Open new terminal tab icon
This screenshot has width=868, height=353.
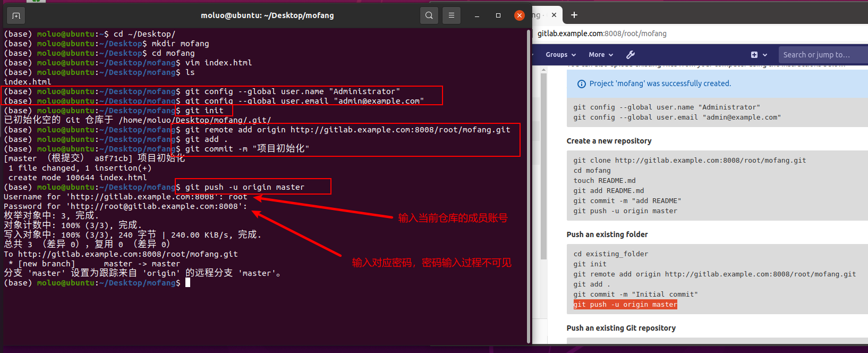tap(16, 15)
